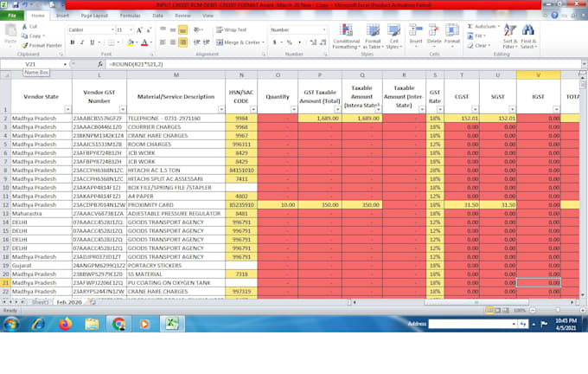
Task: Click the Font Color letter A icon
Action: click(144, 42)
